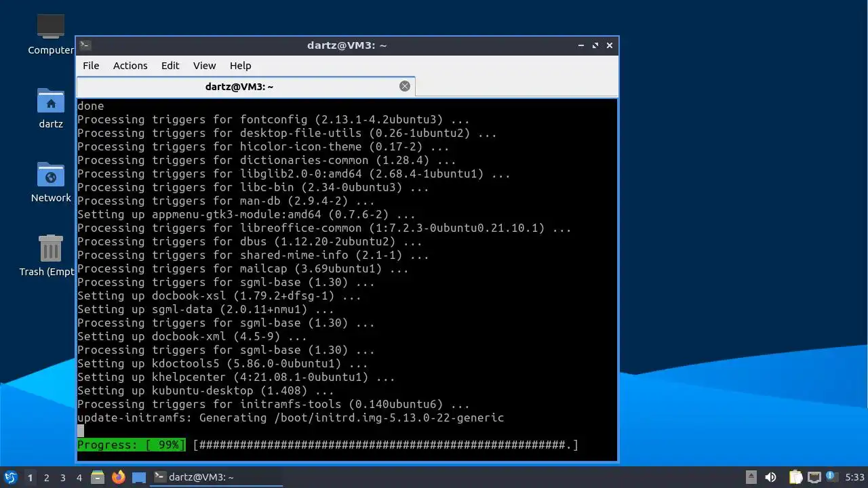
Task: Click the 'Processing triggers for mailcap' line
Action: (243, 268)
